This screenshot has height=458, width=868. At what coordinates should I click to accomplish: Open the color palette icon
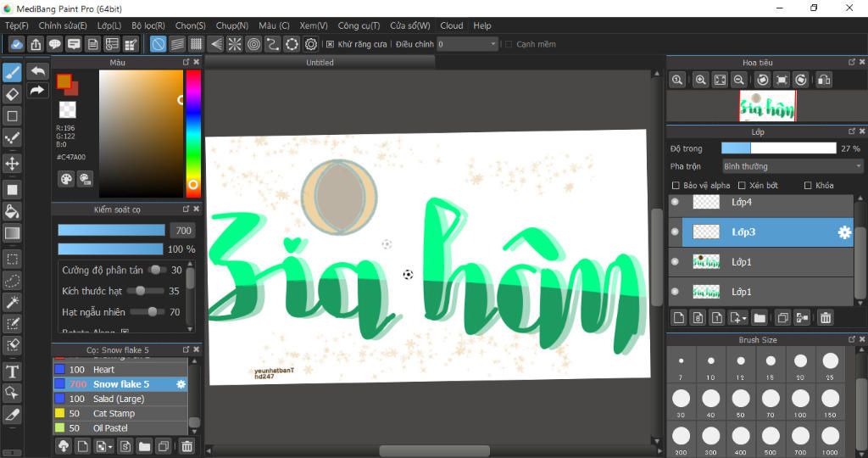click(66, 179)
